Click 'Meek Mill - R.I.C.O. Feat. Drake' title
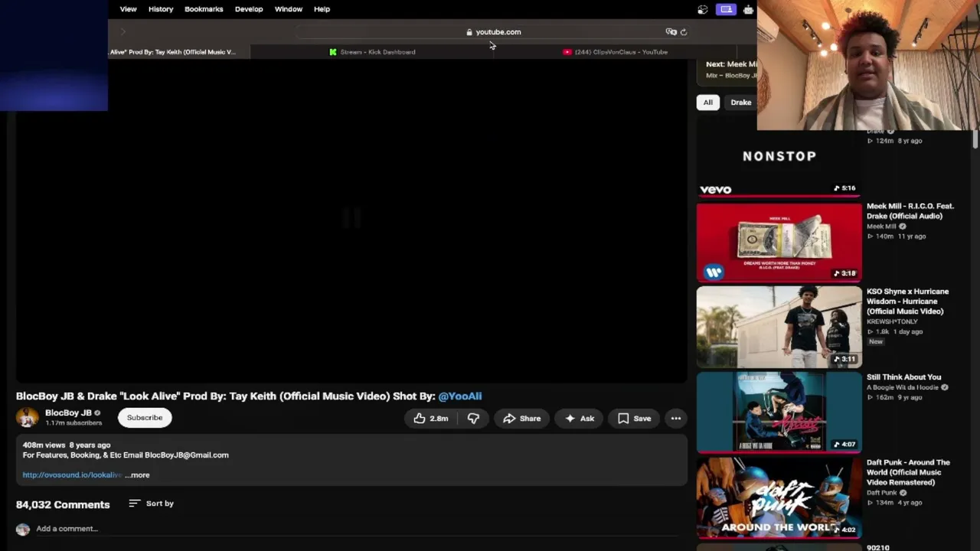980x551 pixels. tap(910, 211)
